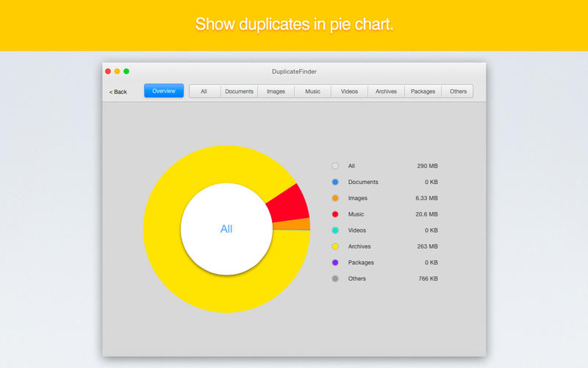Switch to the Archives tab
The height and width of the screenshot is (368, 588).
click(387, 91)
